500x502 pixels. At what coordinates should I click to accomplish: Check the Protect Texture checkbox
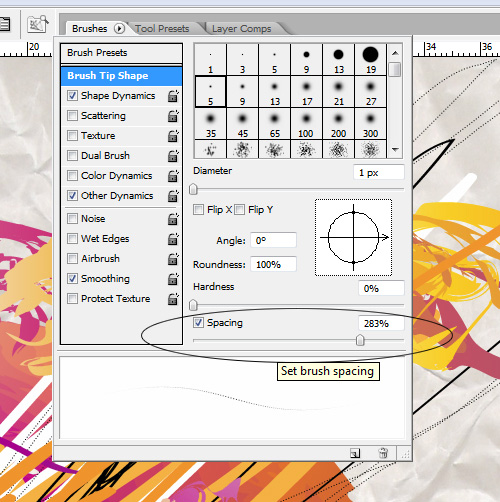72,299
